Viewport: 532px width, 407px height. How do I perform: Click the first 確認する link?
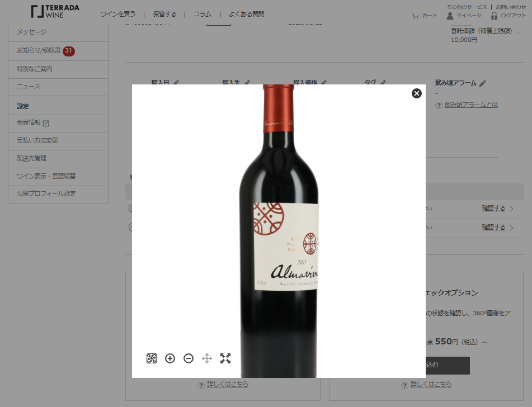493,208
